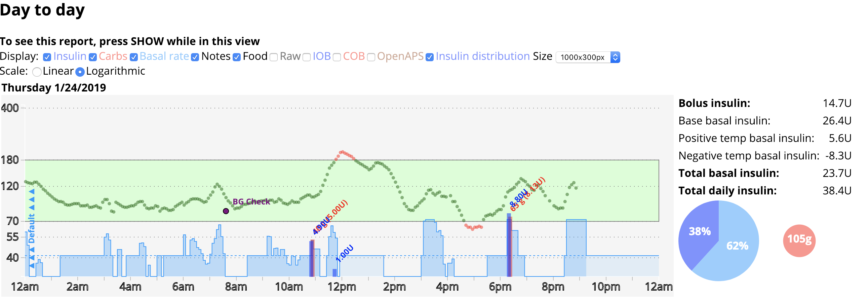
Task: Uncheck the Insulin display checkbox
Action: click(47, 57)
